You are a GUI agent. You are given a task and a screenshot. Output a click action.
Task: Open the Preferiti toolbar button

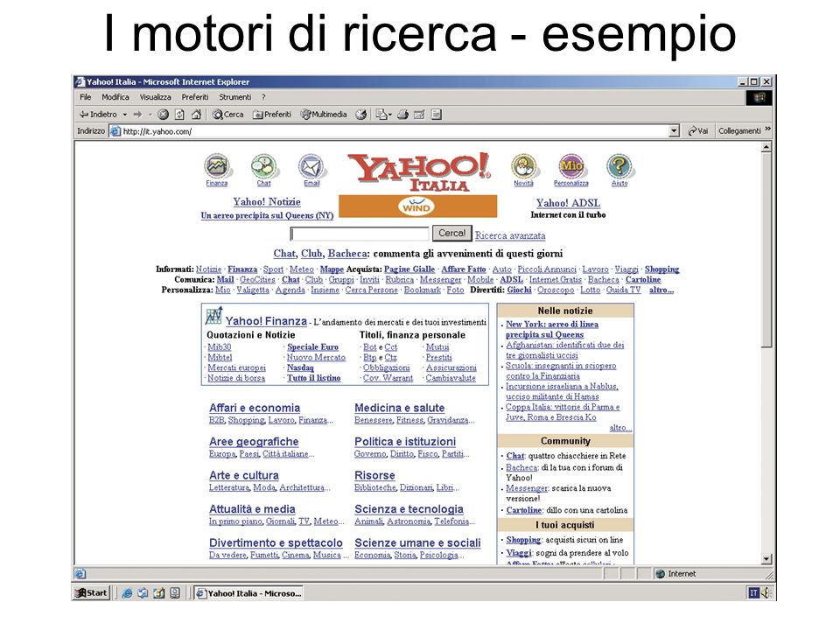(271, 114)
